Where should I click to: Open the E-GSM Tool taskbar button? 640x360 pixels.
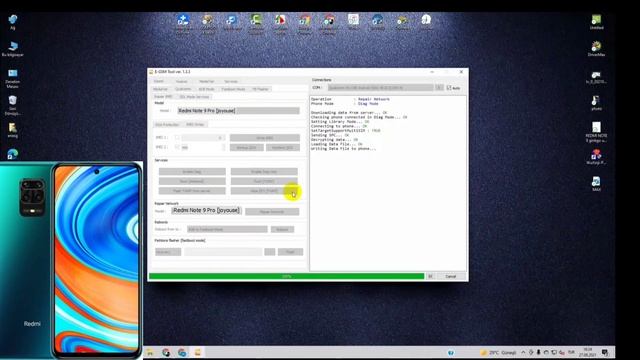point(198,352)
